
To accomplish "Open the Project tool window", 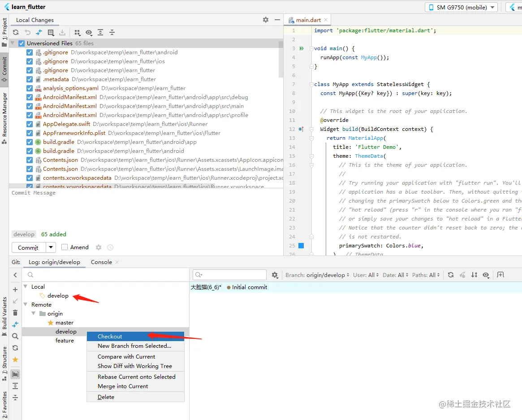I will [4, 32].
